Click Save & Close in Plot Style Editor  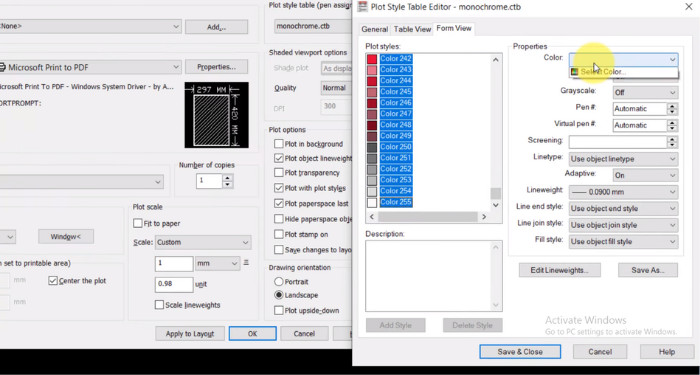[520, 352]
